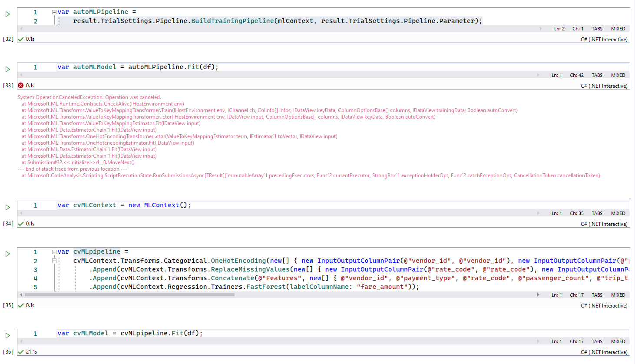
Task: Click horizontal scrollbar thumb in cell 35
Action: (x=129, y=295)
